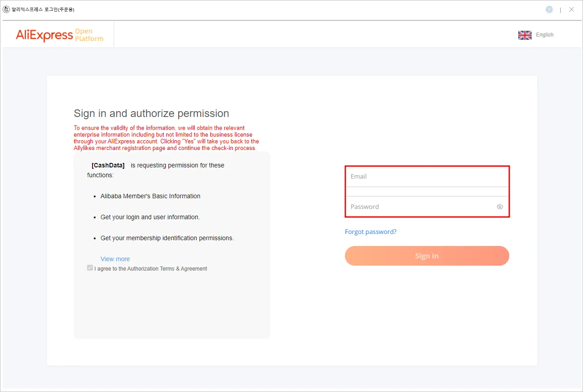The width and height of the screenshot is (583, 392).
Task: Click 'Get your login and user information' item
Action: point(150,217)
